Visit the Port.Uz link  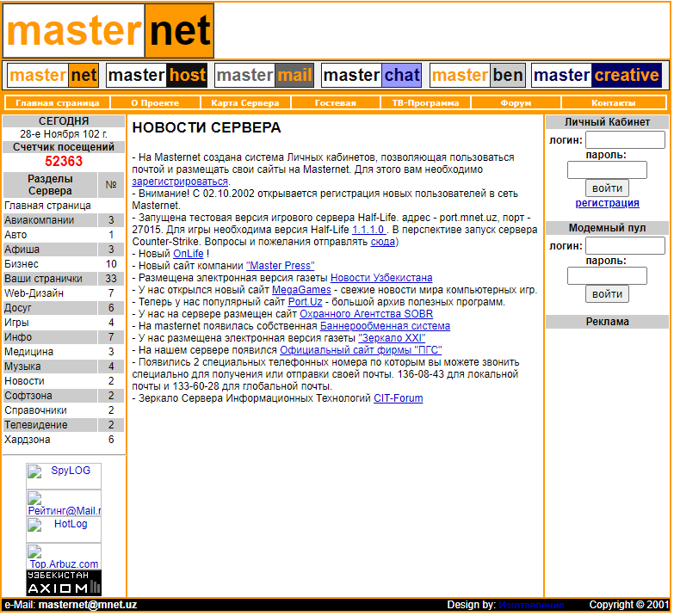click(x=306, y=302)
